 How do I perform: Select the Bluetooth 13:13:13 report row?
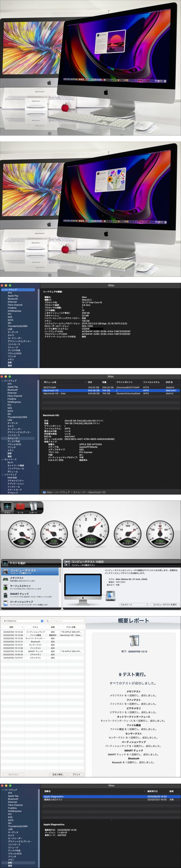42,642
